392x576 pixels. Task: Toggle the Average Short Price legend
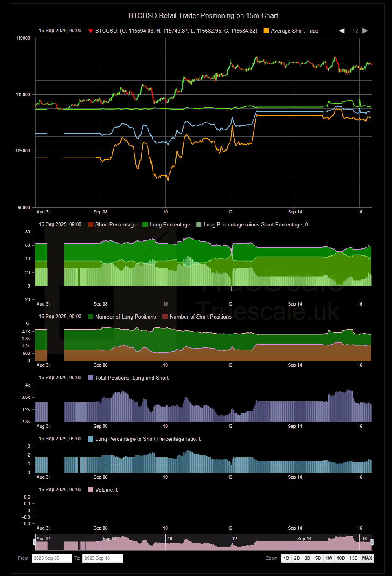click(x=266, y=31)
